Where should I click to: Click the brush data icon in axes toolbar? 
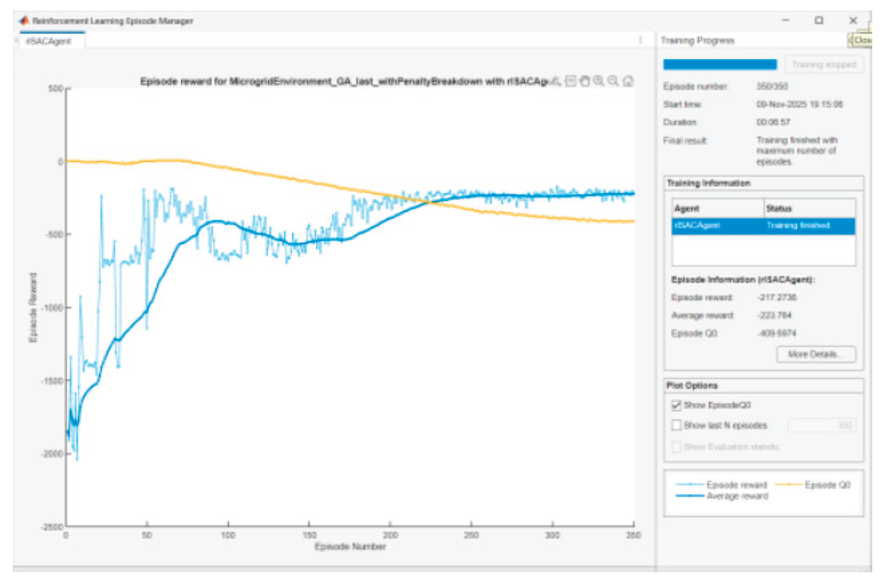click(556, 81)
